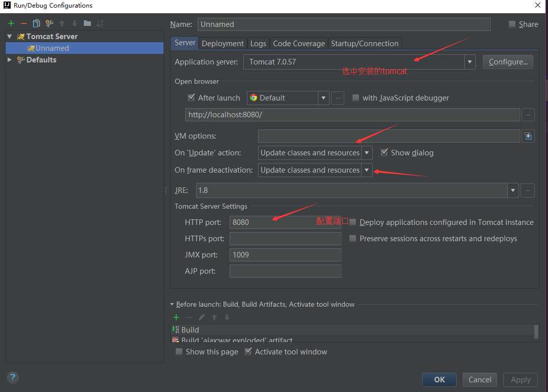Screen dimensions: 548x392
Task: Switch to Startup/Connection tab
Action: click(365, 43)
